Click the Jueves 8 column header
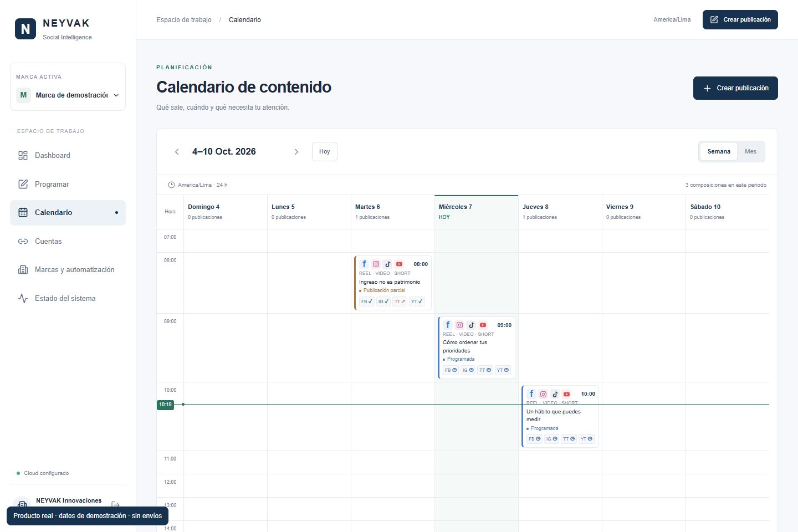The height and width of the screenshot is (532, 798). 560,212
